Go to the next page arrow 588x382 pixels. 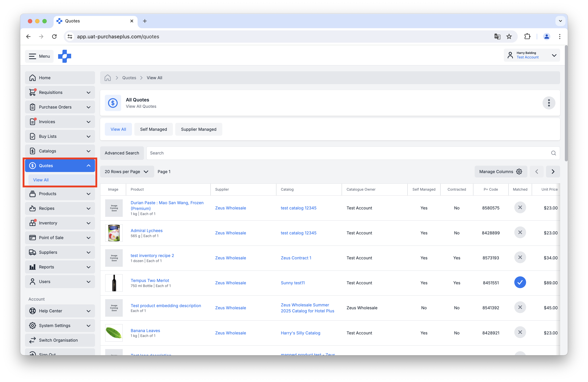[x=553, y=171]
